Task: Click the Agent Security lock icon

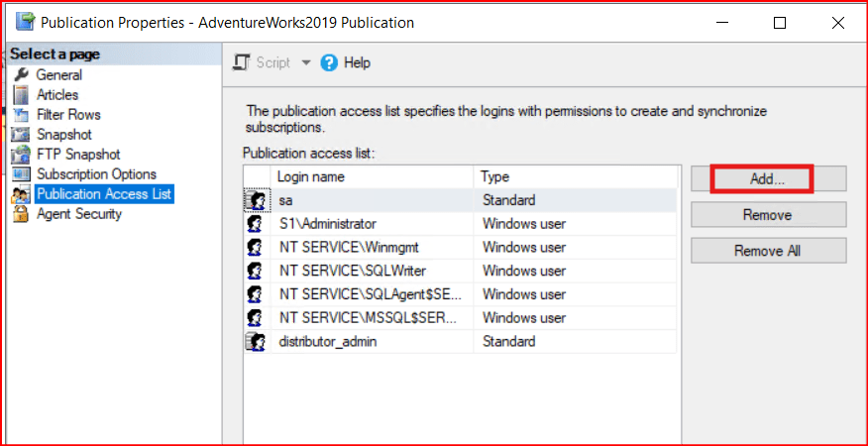Action: click(20, 214)
